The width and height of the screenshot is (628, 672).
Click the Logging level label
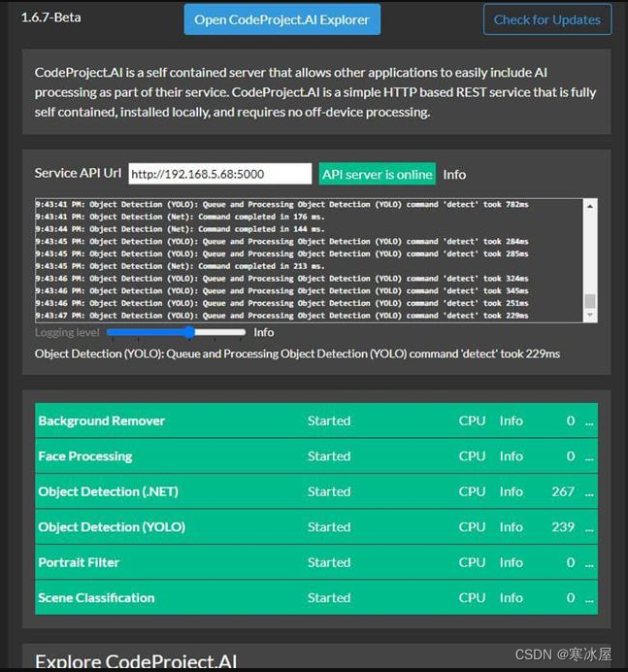coord(67,332)
